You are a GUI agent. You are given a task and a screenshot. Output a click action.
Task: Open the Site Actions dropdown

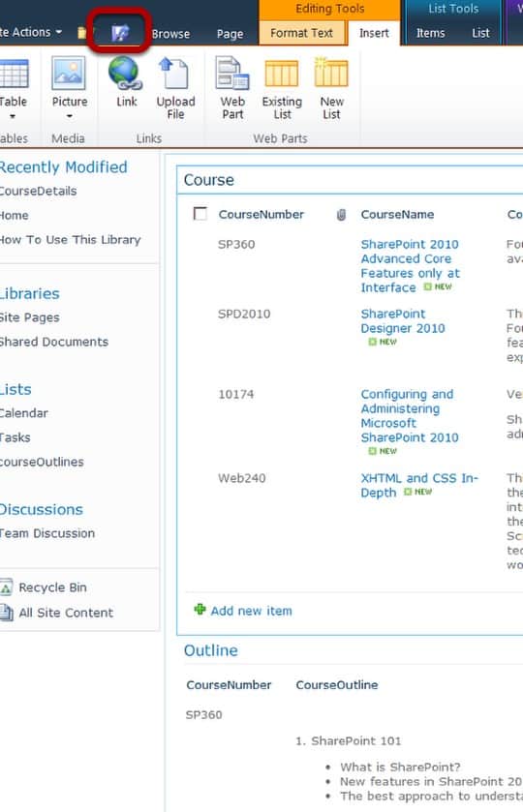31,32
